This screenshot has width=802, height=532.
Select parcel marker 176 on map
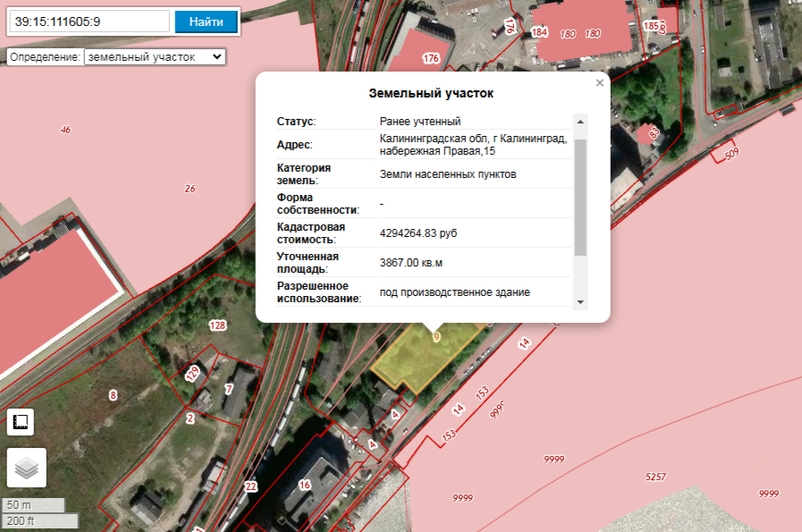[x=431, y=59]
